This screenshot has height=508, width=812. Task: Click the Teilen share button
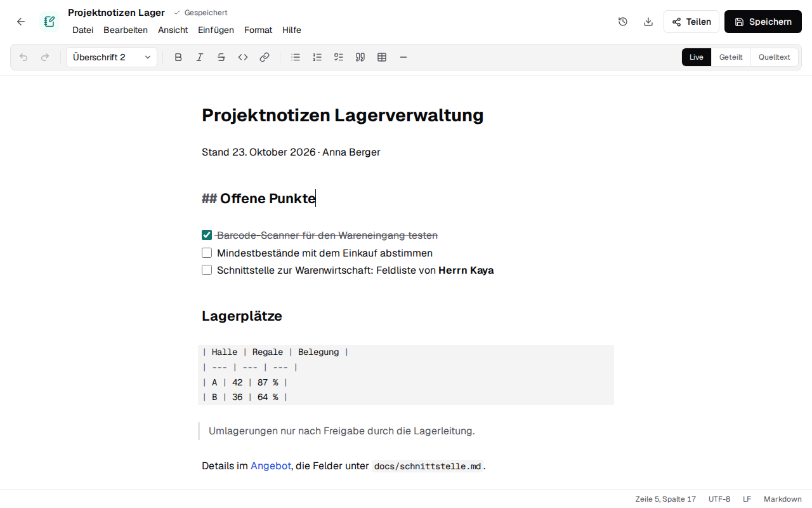(691, 22)
